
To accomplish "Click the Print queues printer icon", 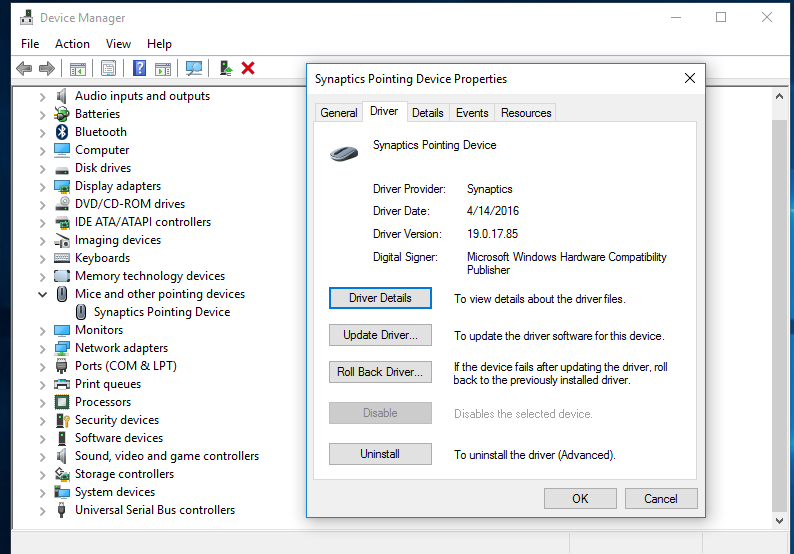I will [62, 384].
